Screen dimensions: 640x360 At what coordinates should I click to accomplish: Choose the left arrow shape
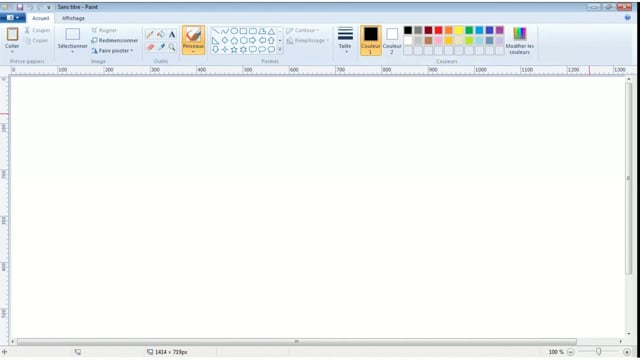(262, 40)
